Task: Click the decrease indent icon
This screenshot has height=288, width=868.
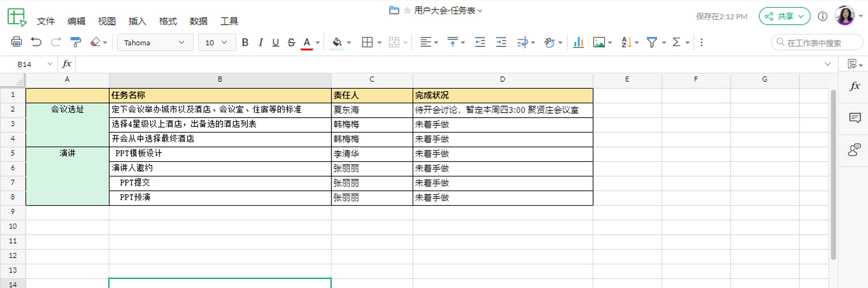Action: (480, 42)
